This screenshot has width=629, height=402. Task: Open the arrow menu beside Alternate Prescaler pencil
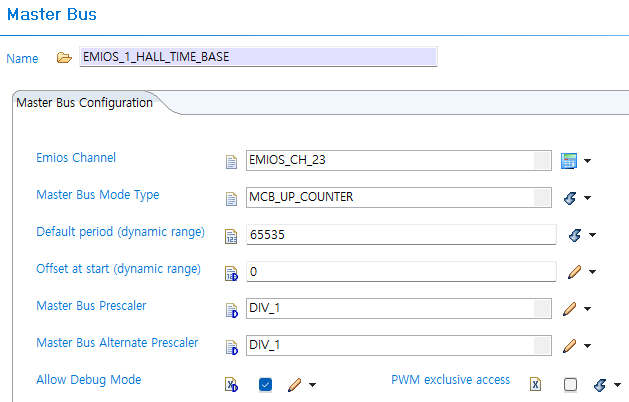587,345
